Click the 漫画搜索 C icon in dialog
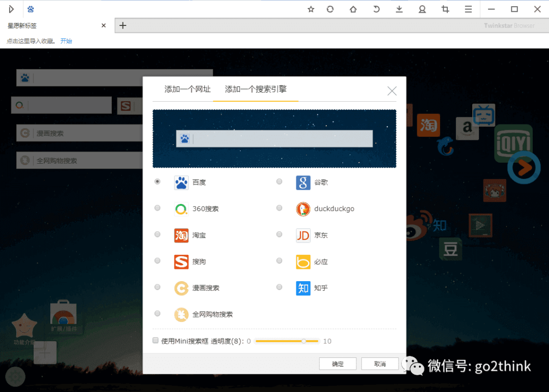This screenshot has height=392, width=549. tap(181, 288)
